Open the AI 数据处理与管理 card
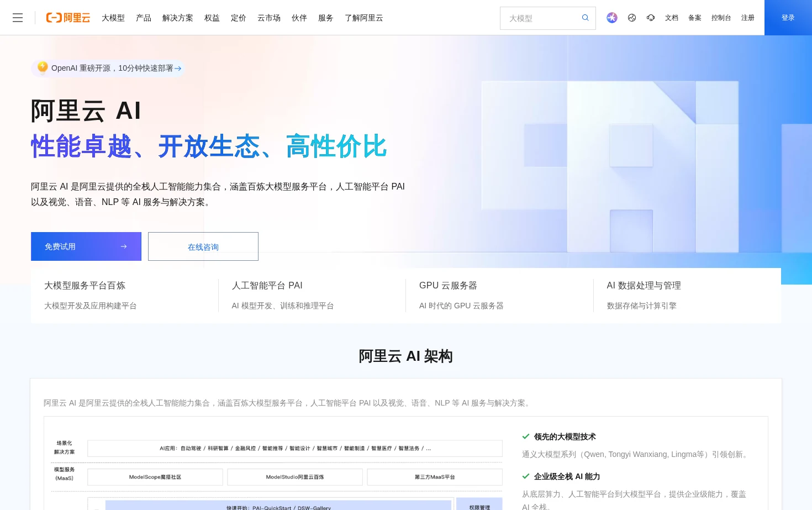812x510 pixels. coord(687,296)
